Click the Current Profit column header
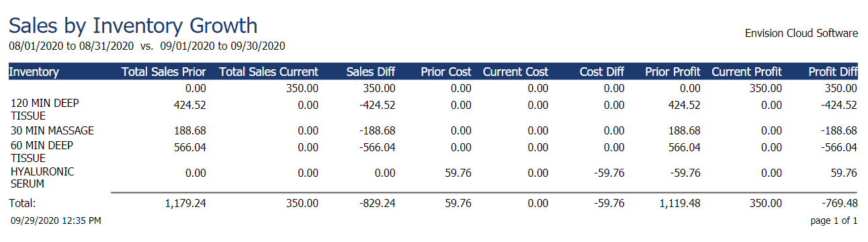Image resolution: width=868 pixels, height=242 pixels. (746, 72)
